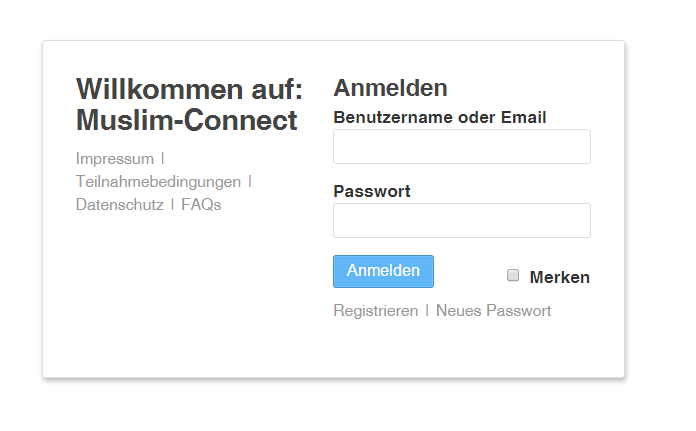Click the separator after Teilnahmebedingungen
This screenshot has width=696, height=431.
(x=250, y=181)
